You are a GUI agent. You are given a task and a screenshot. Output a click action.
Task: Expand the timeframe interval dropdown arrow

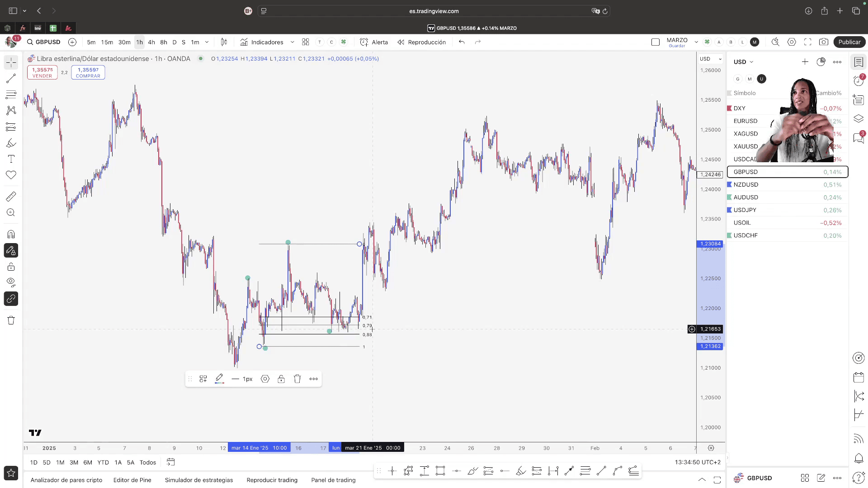click(207, 42)
